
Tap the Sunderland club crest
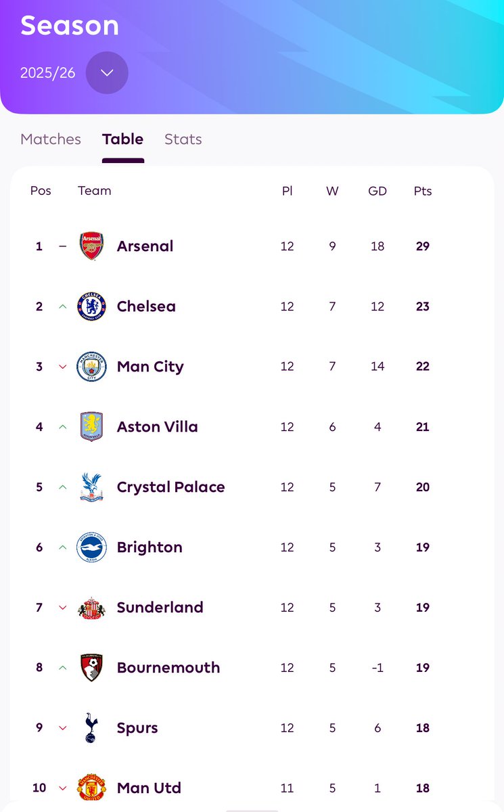pyautogui.click(x=91, y=608)
